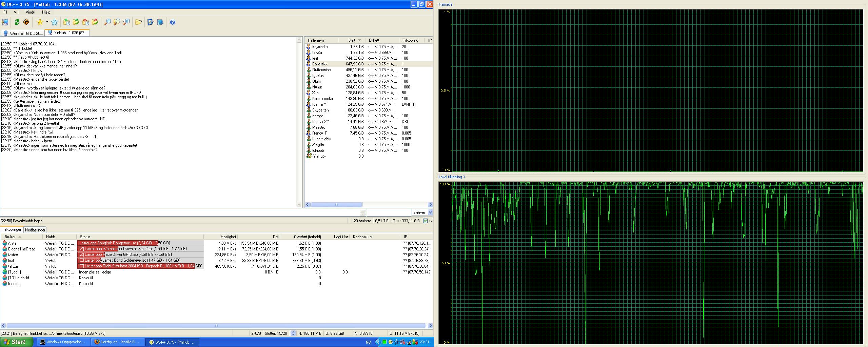Screen dimensions: 868x347
Task: Select user -YnHub- in user list
Action: tap(369, 156)
